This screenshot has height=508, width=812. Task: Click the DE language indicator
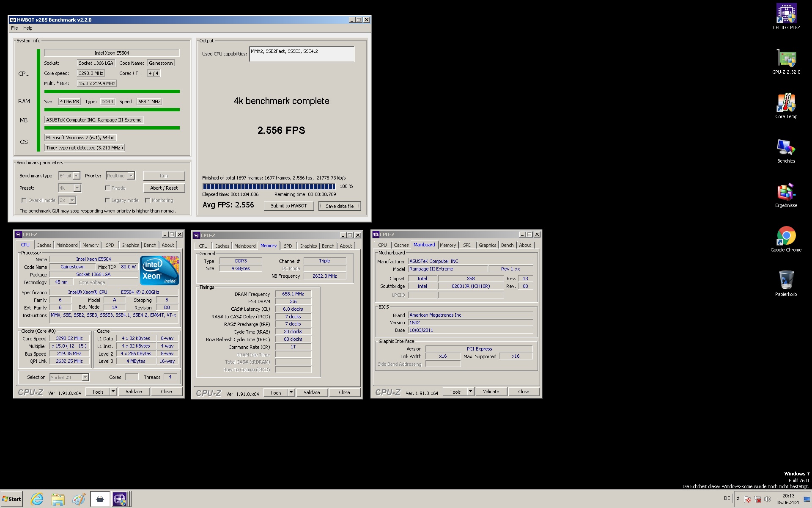click(727, 498)
